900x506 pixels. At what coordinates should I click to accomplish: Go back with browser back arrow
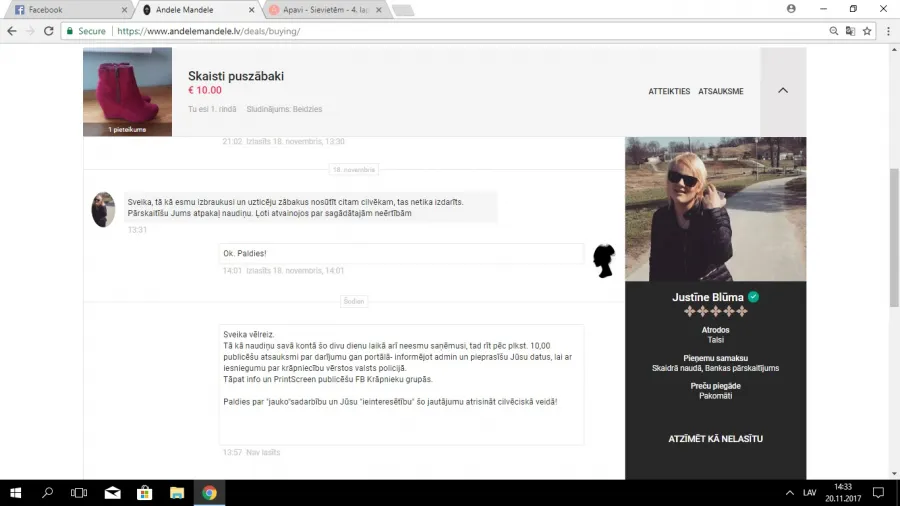[12, 31]
